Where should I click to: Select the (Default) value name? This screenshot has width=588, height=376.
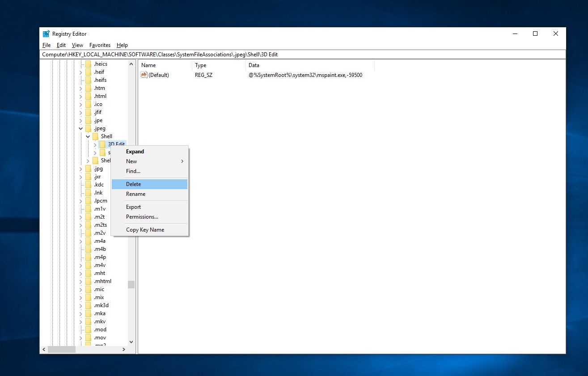[159, 75]
